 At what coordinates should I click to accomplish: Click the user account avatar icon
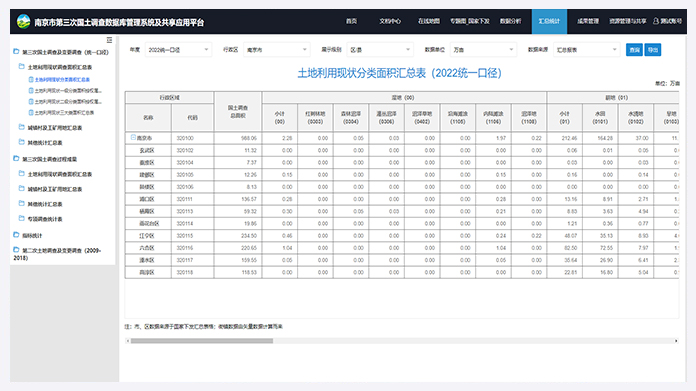[656, 21]
